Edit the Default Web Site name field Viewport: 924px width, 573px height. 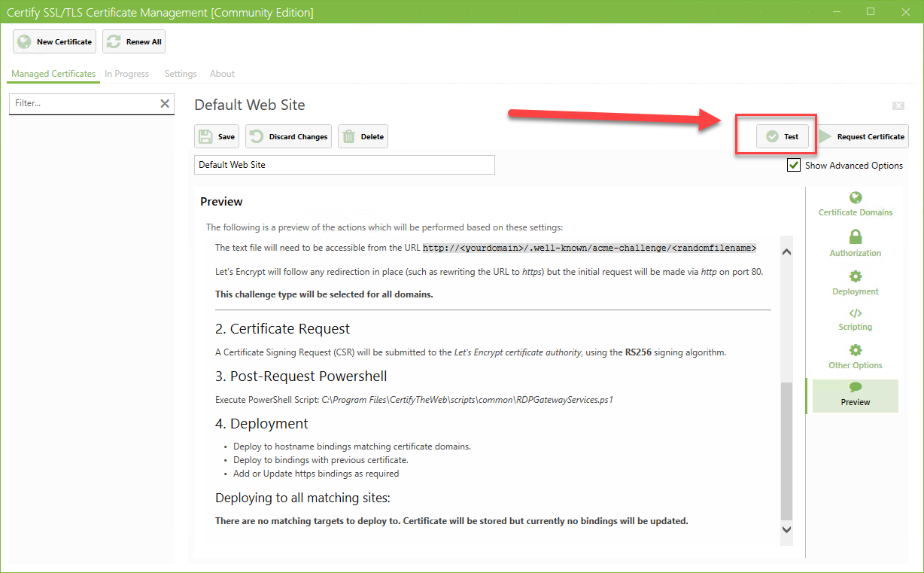pyautogui.click(x=345, y=164)
